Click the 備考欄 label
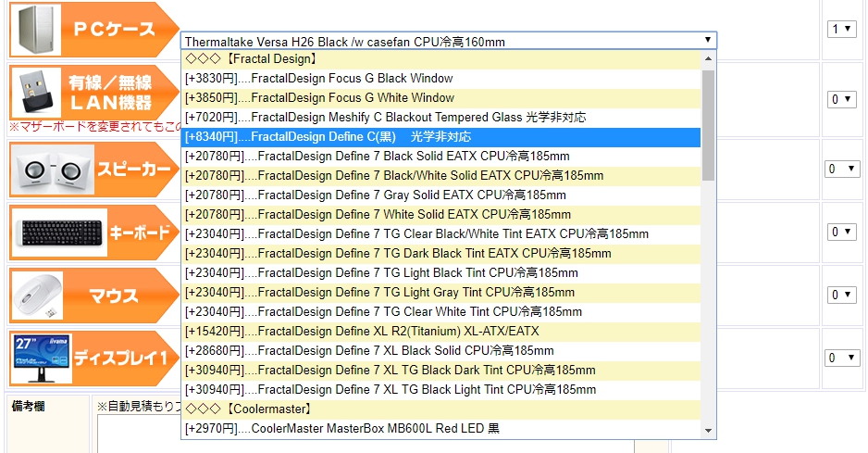 tap(29, 407)
